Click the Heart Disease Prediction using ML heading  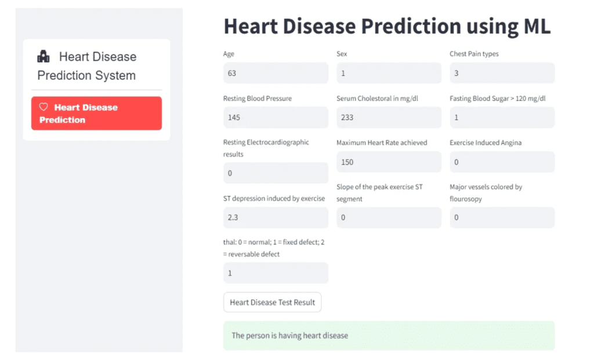pyautogui.click(x=387, y=26)
